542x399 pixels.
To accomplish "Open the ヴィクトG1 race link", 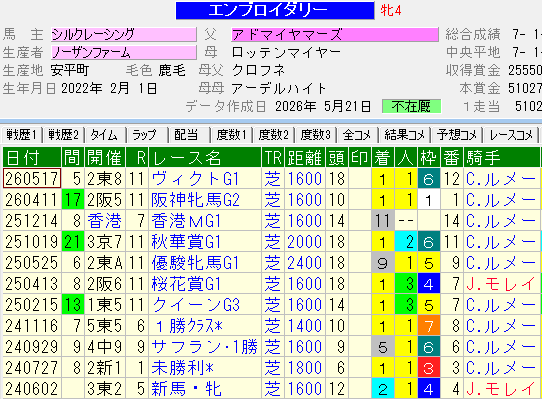I will tap(195, 179).
